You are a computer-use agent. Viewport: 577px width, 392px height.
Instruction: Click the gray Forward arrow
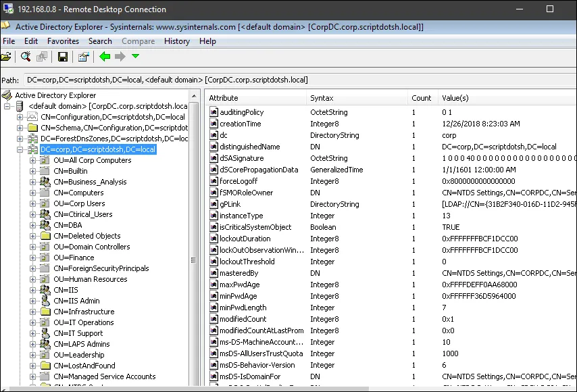(x=120, y=56)
